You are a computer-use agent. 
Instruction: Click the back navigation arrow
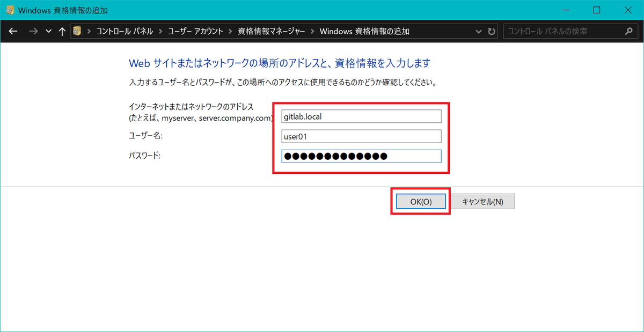(x=13, y=31)
